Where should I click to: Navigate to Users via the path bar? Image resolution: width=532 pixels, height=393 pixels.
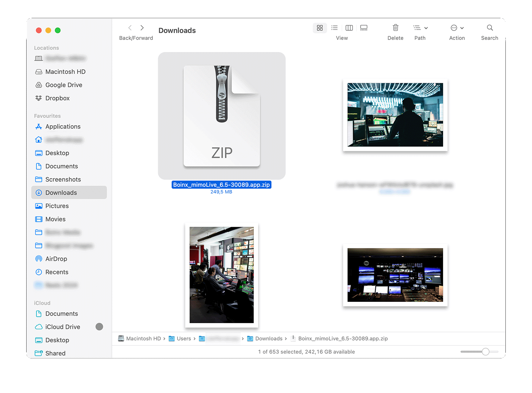tap(184, 338)
